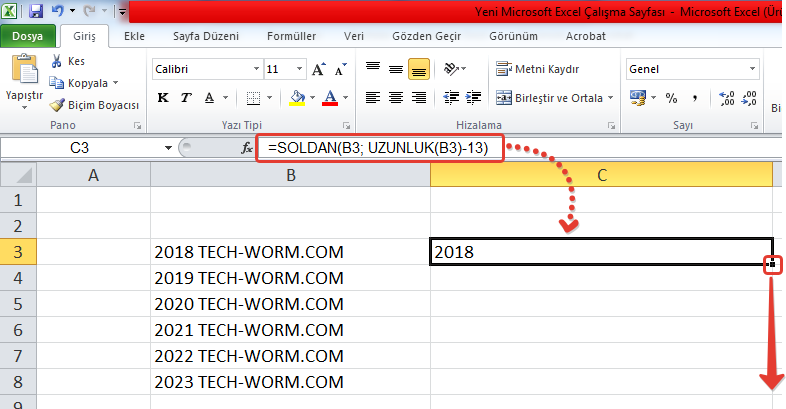Toggle italic T formatting
Viewport: 786px width, 409px height.
click(x=187, y=98)
